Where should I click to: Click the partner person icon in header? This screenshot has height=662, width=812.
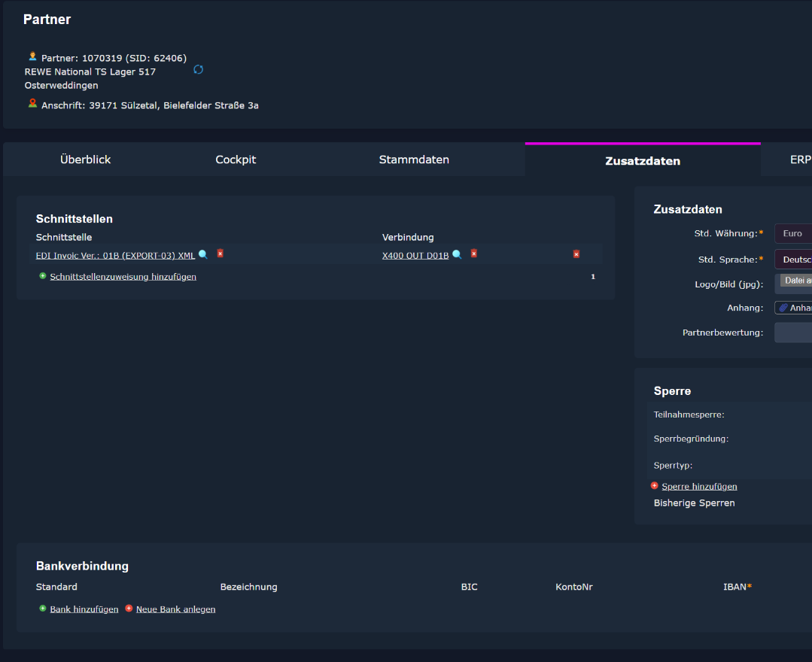pos(32,56)
